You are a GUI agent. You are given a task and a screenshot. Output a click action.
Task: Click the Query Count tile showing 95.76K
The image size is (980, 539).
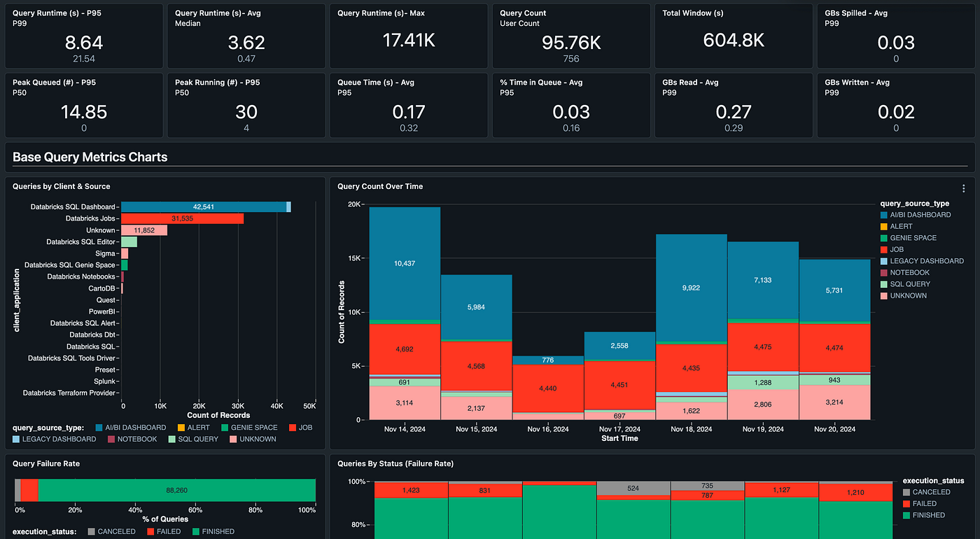(570, 35)
